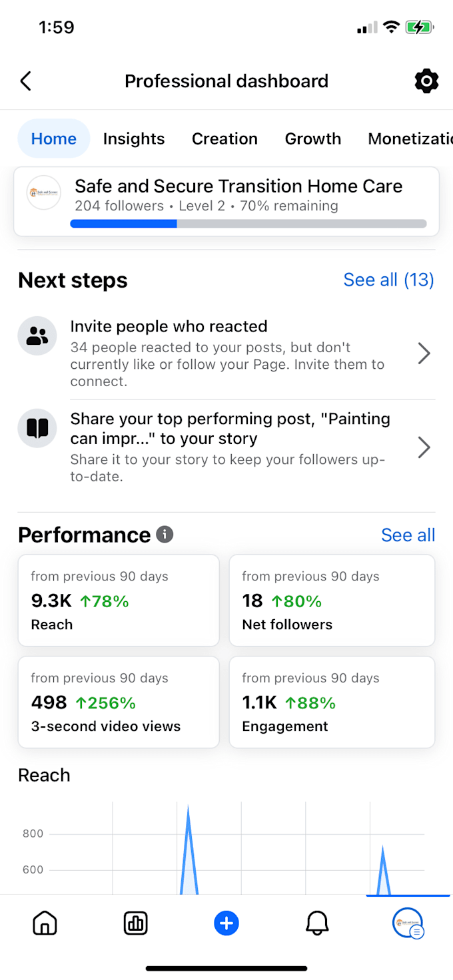Viewport: 453px width, 980px height.
Task: Tap the people icon beside Invite people who reacted
Action: [37, 336]
